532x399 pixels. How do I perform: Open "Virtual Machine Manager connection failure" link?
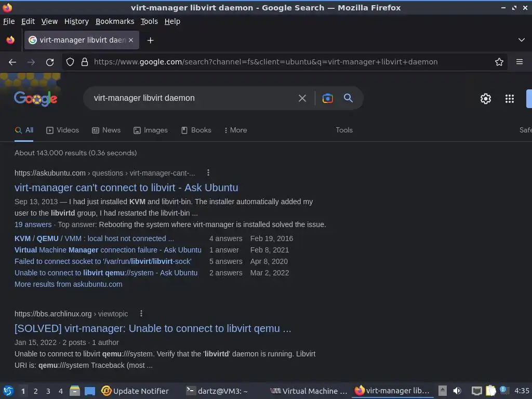[108, 250]
